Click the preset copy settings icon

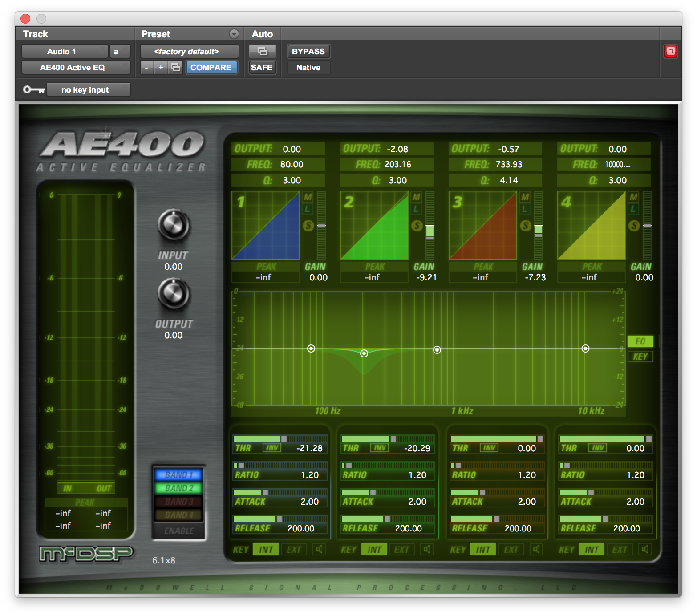coord(176,68)
